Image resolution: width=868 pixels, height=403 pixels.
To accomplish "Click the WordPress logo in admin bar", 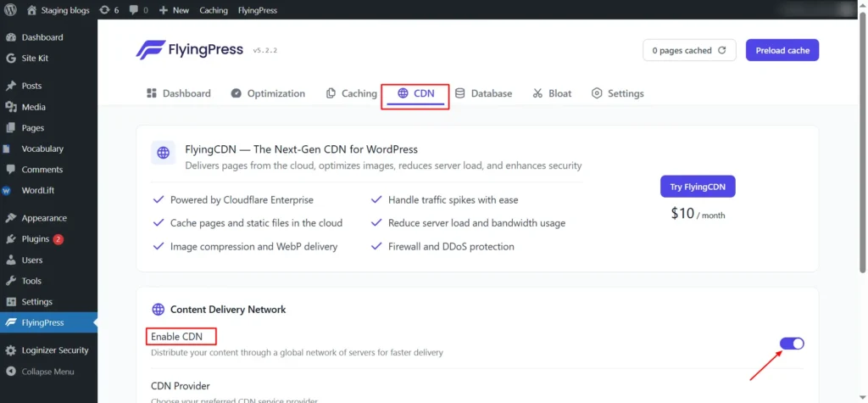I will coord(11,10).
